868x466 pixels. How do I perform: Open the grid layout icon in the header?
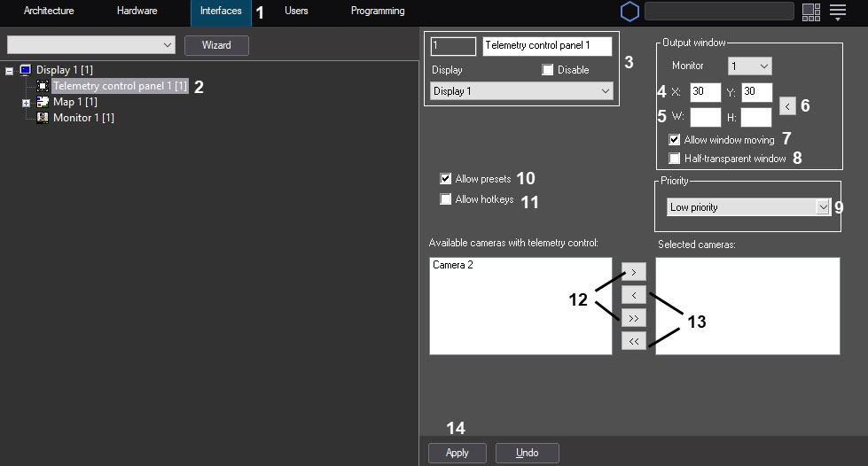tap(811, 12)
